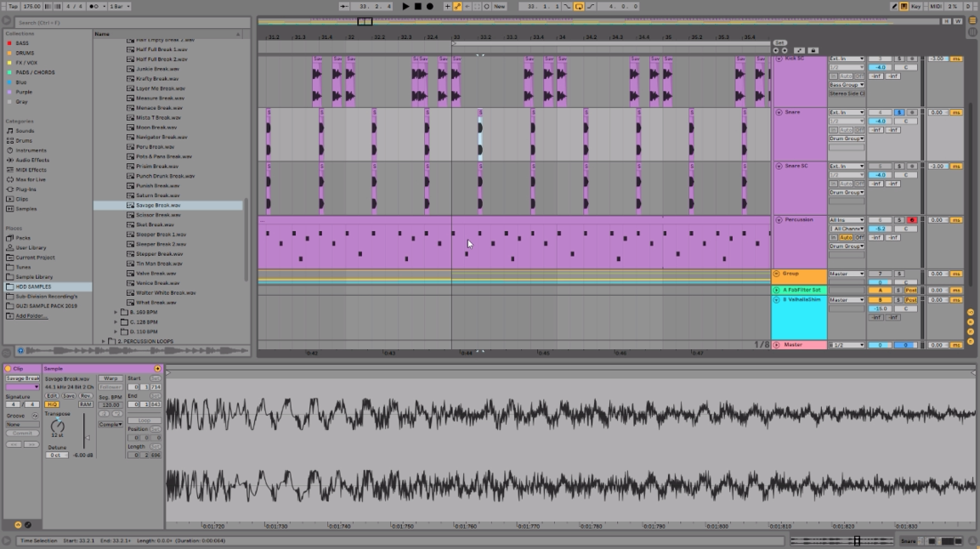This screenshot has height=549, width=980.
Task: Click the Edit sample button
Action: click(52, 396)
